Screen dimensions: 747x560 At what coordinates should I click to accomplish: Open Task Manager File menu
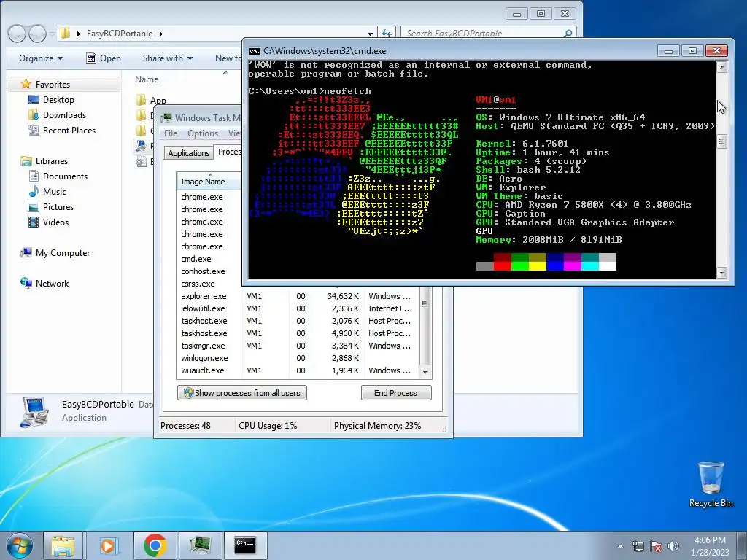(171, 133)
